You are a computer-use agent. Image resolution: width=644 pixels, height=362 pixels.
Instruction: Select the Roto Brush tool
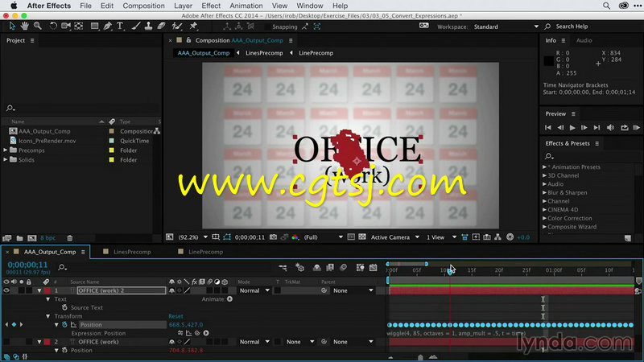177,27
